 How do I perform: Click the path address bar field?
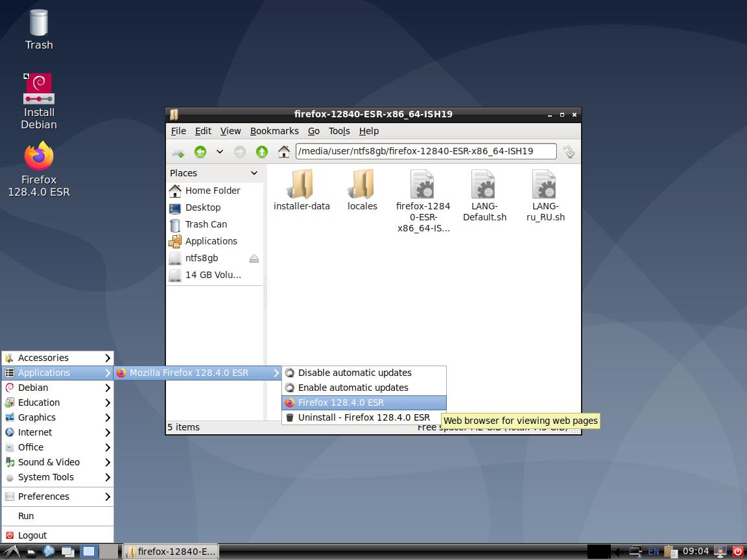tap(426, 152)
